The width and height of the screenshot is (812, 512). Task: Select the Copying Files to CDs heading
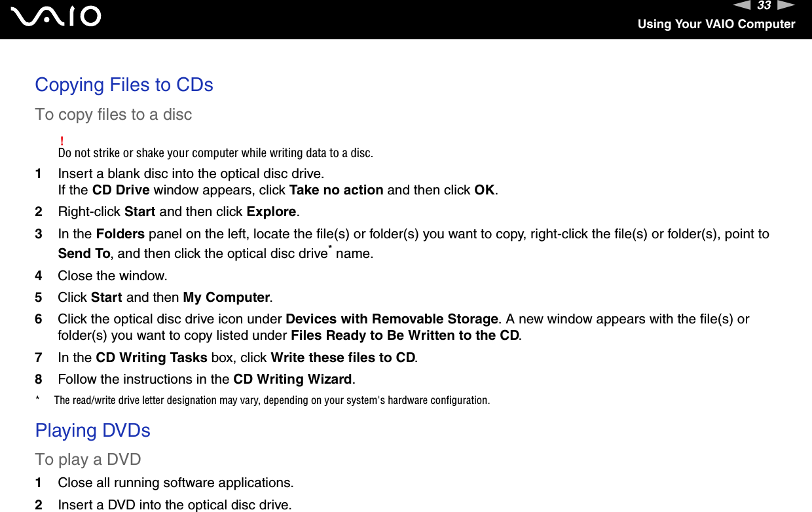(124, 85)
